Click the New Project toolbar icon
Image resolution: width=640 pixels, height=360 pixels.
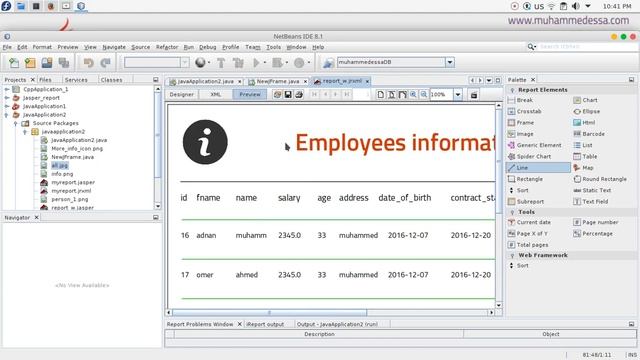(30, 62)
